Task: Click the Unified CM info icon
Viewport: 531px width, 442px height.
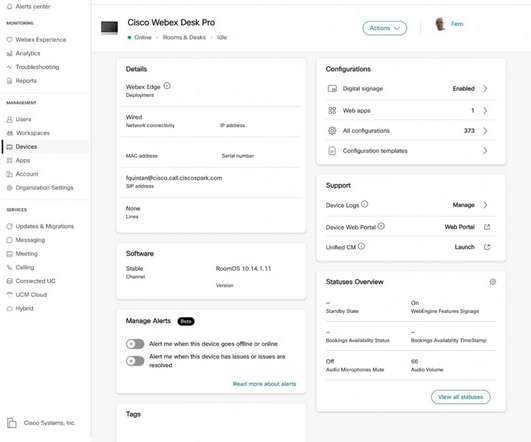Action: tap(361, 246)
